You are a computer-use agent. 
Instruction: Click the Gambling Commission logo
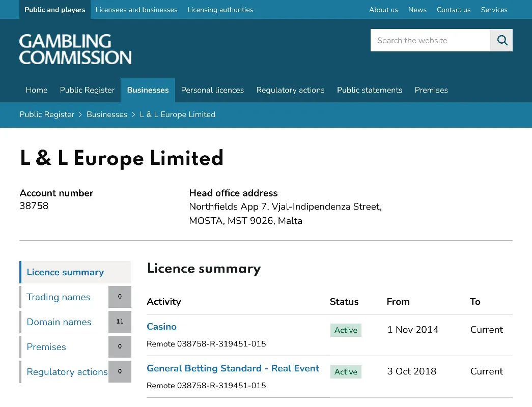click(x=75, y=49)
